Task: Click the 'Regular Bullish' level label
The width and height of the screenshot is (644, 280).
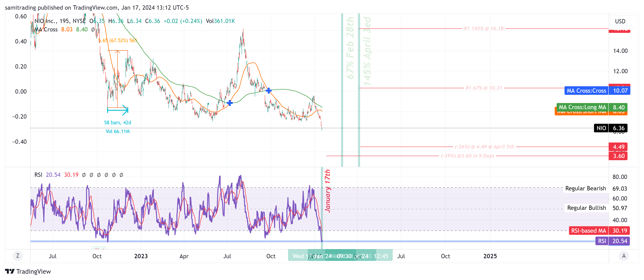Action: point(586,208)
